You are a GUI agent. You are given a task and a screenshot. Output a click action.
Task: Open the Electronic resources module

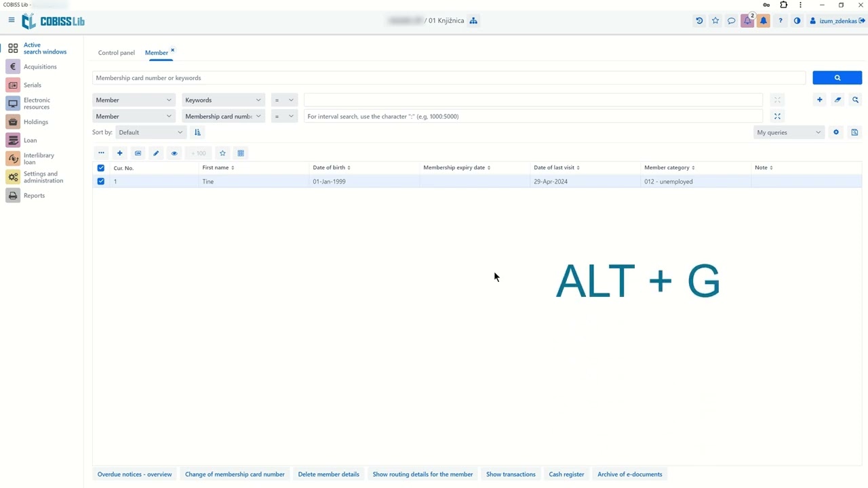tap(37, 104)
